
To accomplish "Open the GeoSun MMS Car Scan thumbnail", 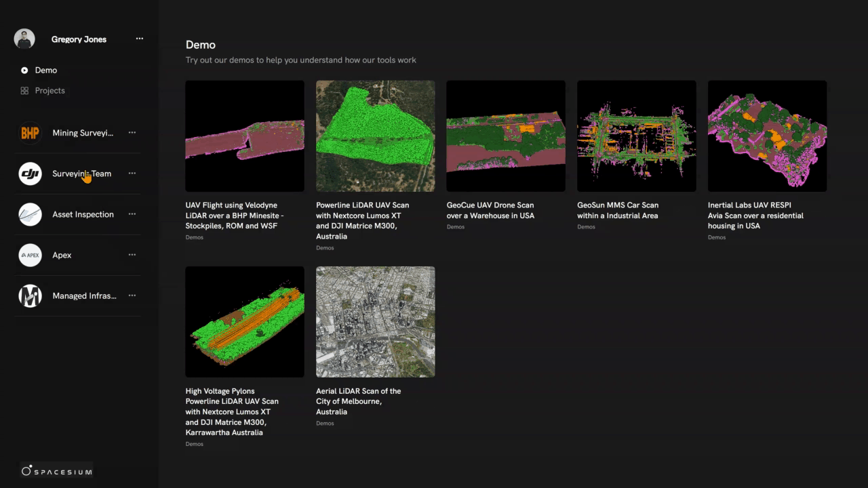I will coord(636,136).
